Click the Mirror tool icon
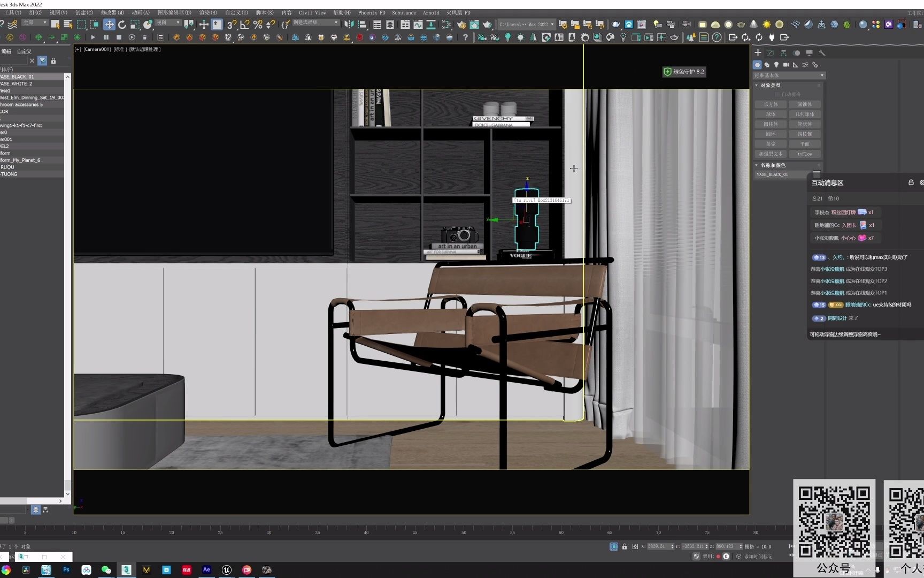 point(349,25)
